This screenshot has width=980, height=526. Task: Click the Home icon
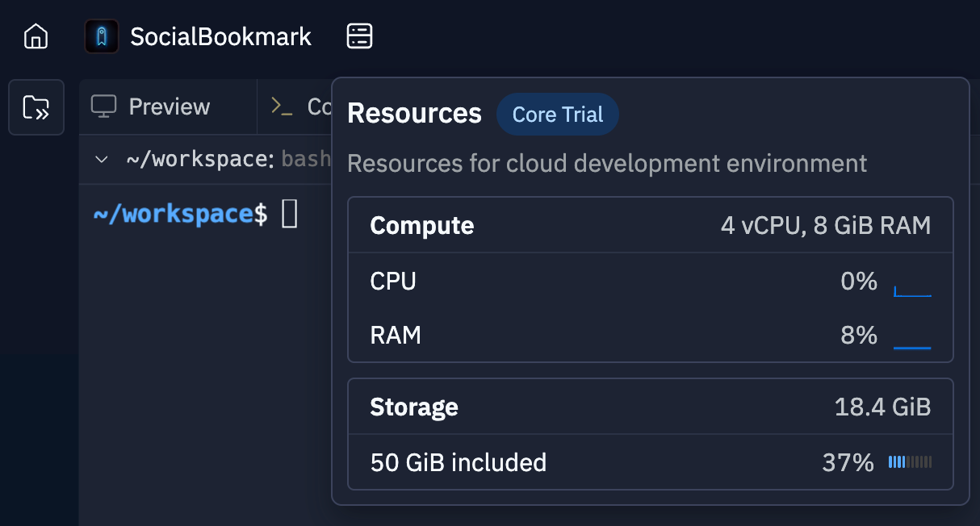(36, 36)
